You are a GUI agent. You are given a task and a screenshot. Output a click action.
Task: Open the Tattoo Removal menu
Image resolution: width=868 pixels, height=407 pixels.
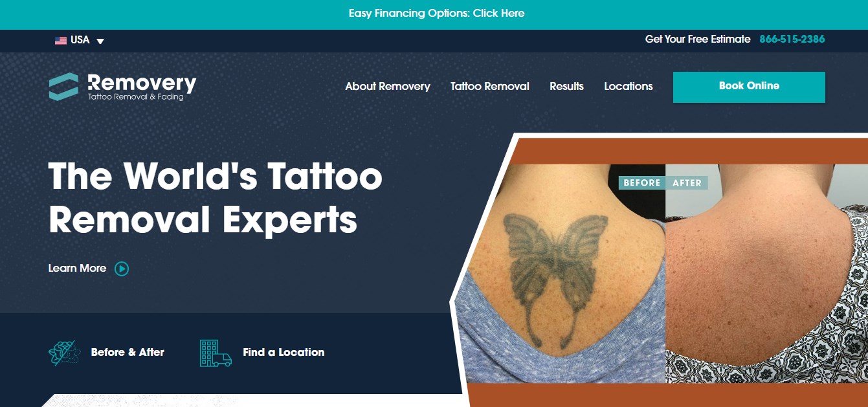tap(490, 86)
